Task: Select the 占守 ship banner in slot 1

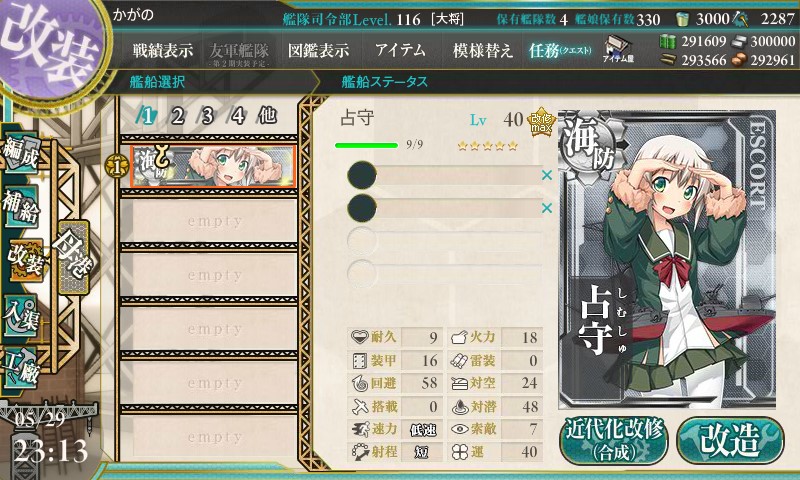Action: (213, 166)
